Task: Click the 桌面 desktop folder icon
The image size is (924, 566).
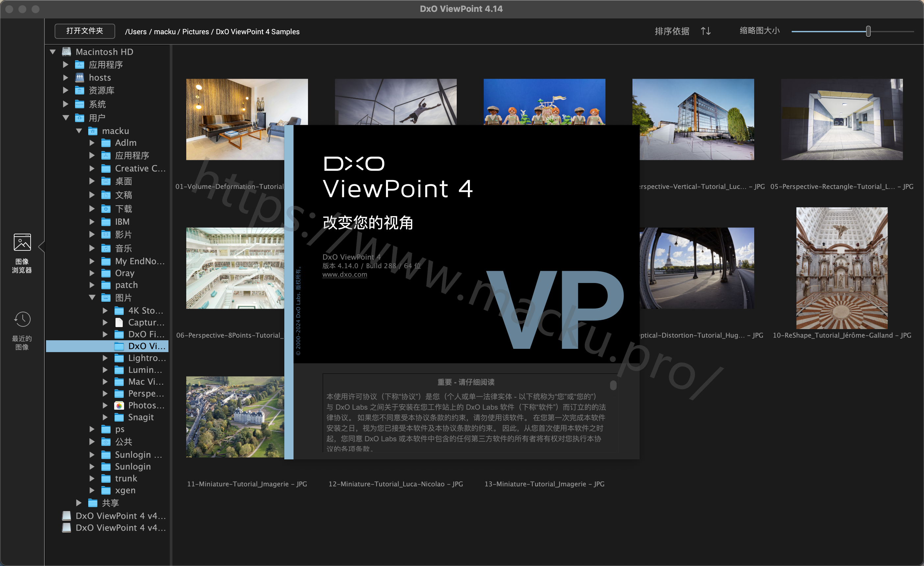Action: (106, 182)
